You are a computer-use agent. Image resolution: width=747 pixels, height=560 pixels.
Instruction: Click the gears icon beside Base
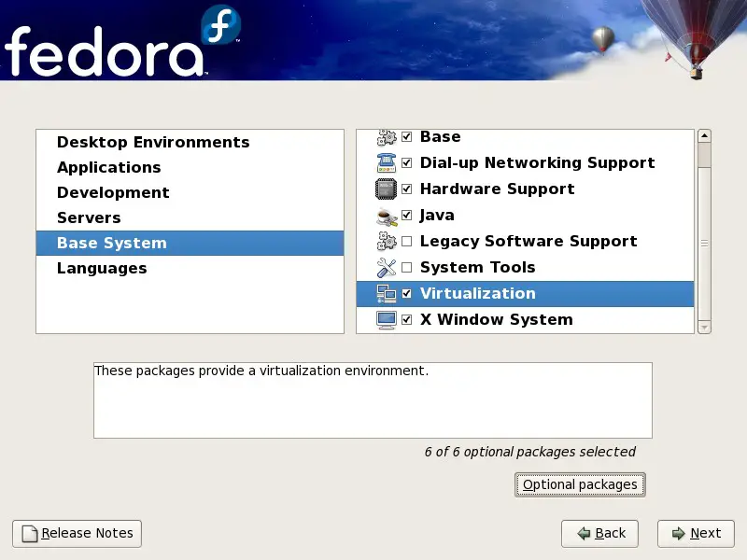[387, 137]
